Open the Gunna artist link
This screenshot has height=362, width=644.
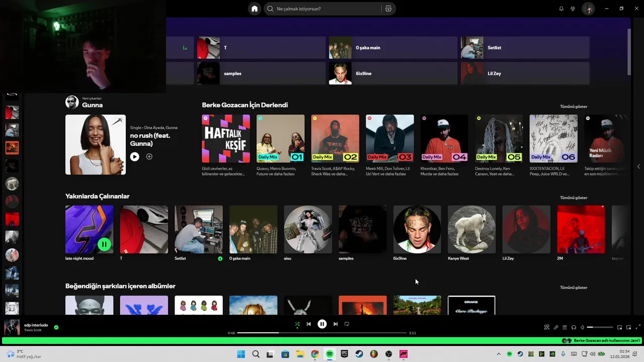point(93,105)
